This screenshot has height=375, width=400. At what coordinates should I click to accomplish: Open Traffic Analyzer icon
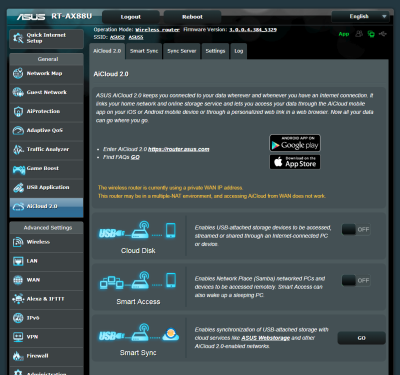(18, 150)
